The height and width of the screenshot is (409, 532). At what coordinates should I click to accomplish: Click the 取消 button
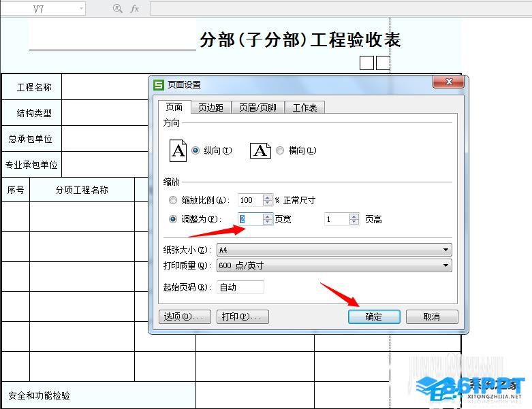pyautogui.click(x=432, y=317)
